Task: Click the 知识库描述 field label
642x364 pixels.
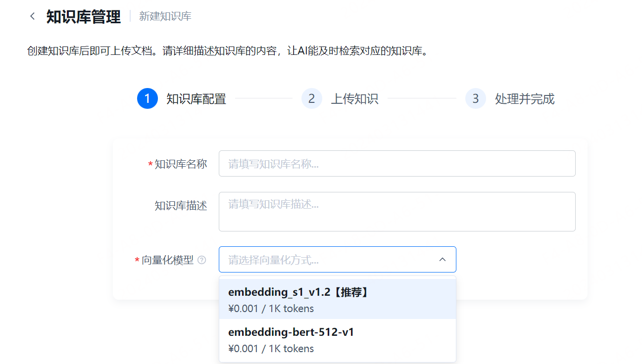Action: point(181,206)
